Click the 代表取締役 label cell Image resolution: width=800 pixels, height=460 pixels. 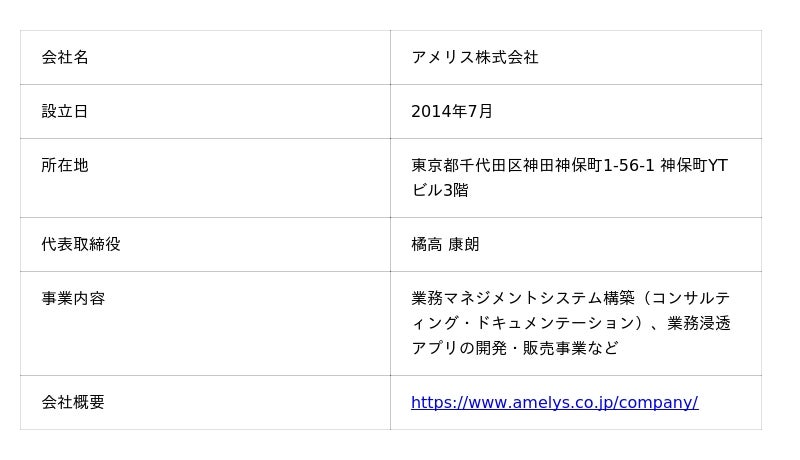click(81, 245)
